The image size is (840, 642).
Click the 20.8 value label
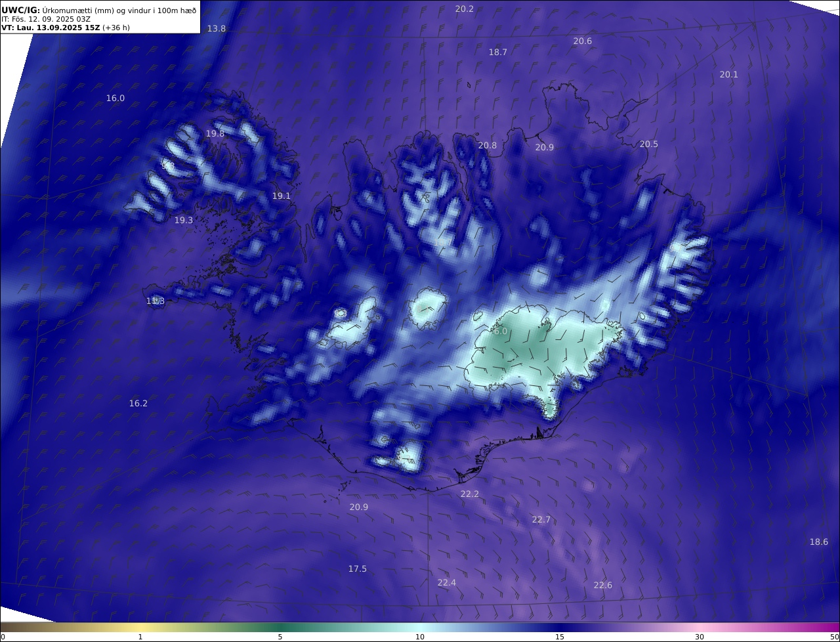(488, 146)
